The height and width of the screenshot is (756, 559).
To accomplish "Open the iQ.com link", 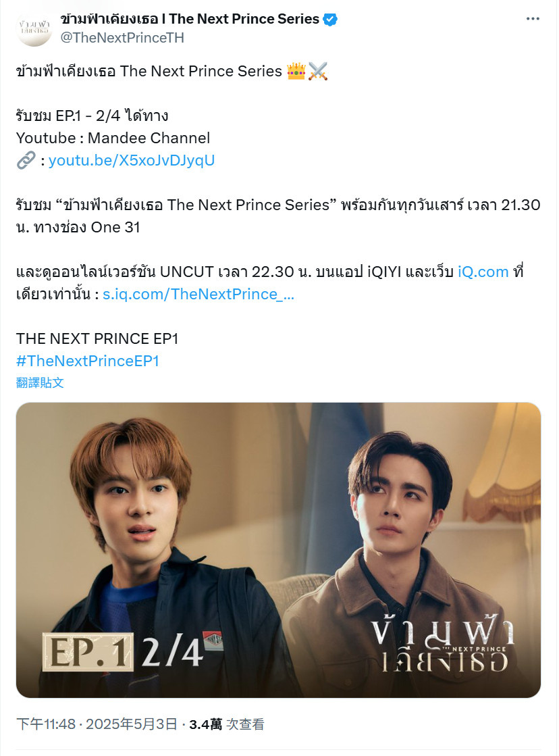I will (483, 272).
